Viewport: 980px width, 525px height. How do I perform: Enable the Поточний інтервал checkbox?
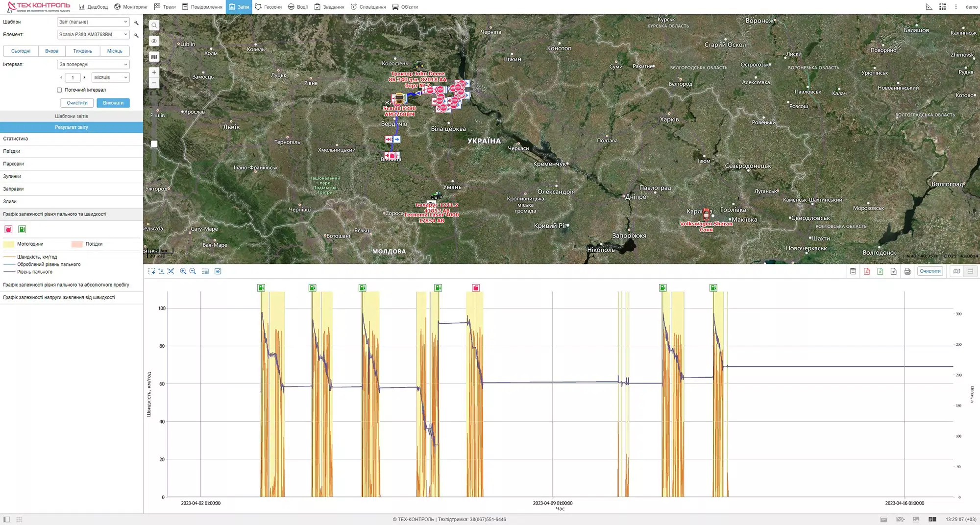point(59,90)
